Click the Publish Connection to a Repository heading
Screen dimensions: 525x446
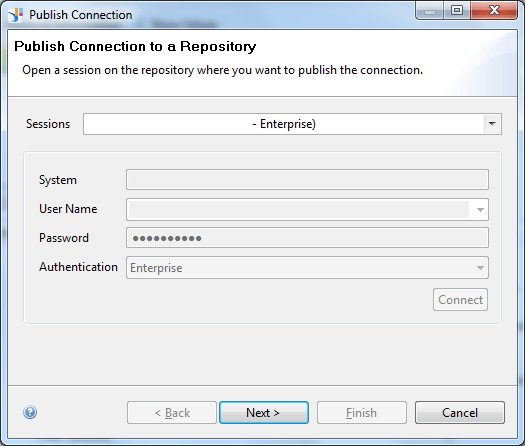click(x=135, y=46)
